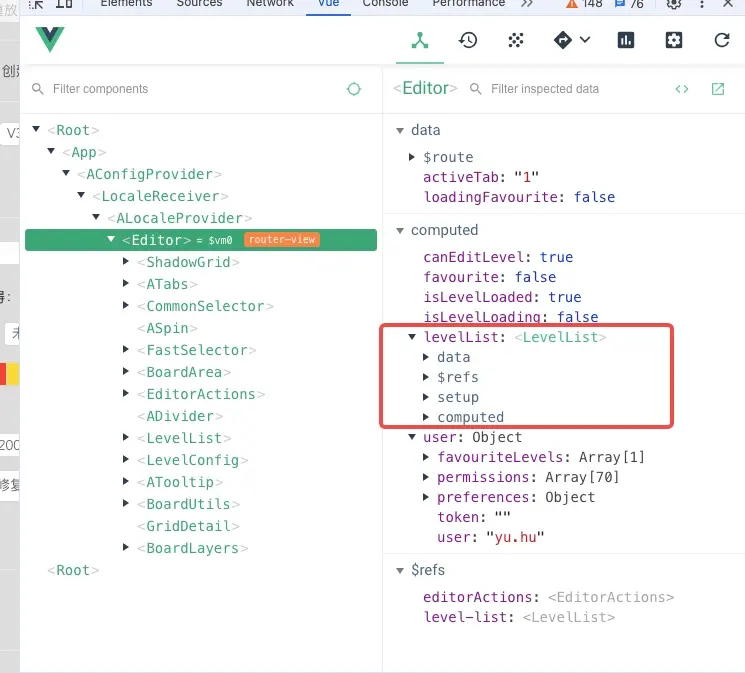The width and height of the screenshot is (745, 673).
Task: Select the ATooltip component
Action: (x=180, y=482)
